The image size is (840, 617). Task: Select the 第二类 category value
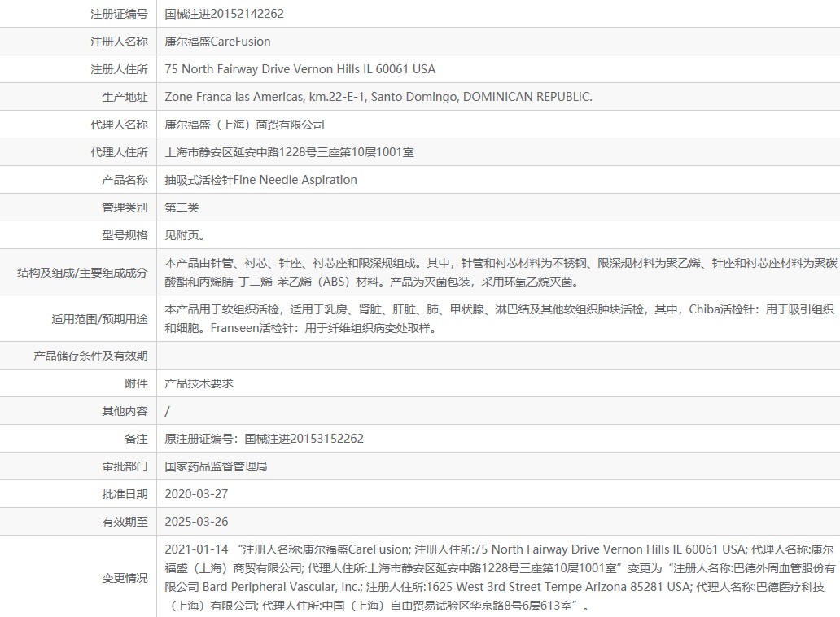coord(182,208)
